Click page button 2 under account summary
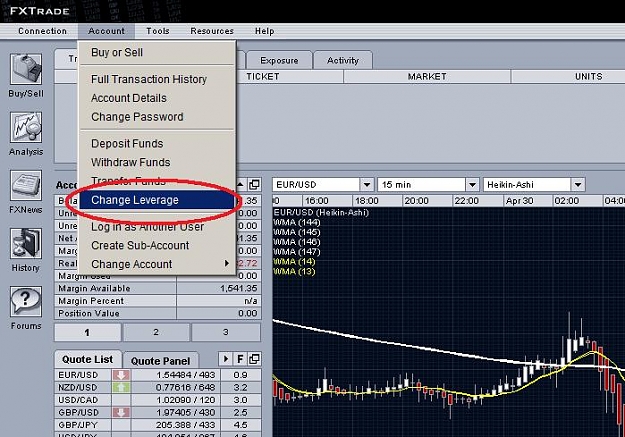Screen dimensions: 625x437 (156, 332)
